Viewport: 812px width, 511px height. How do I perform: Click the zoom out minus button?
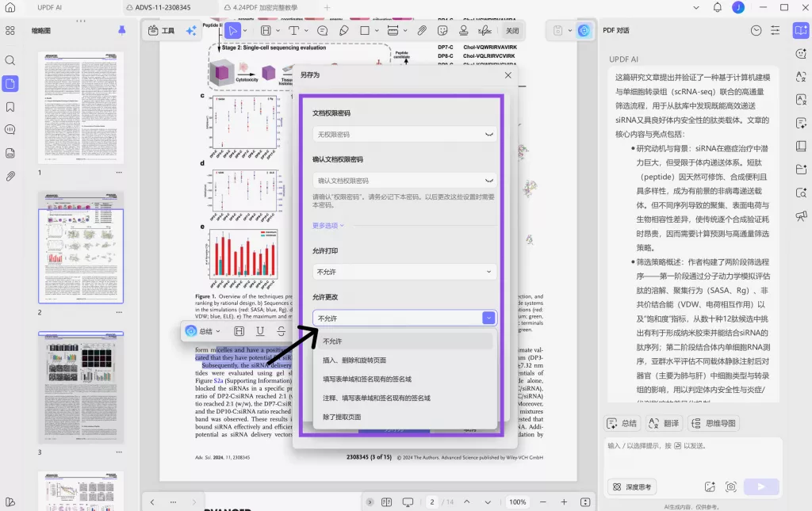pos(542,501)
